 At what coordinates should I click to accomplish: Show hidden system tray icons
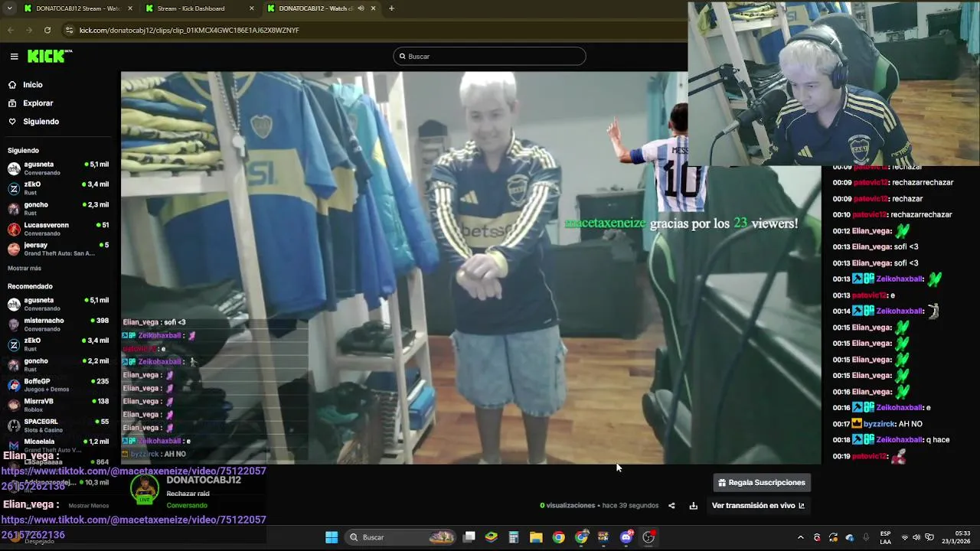[x=801, y=537]
